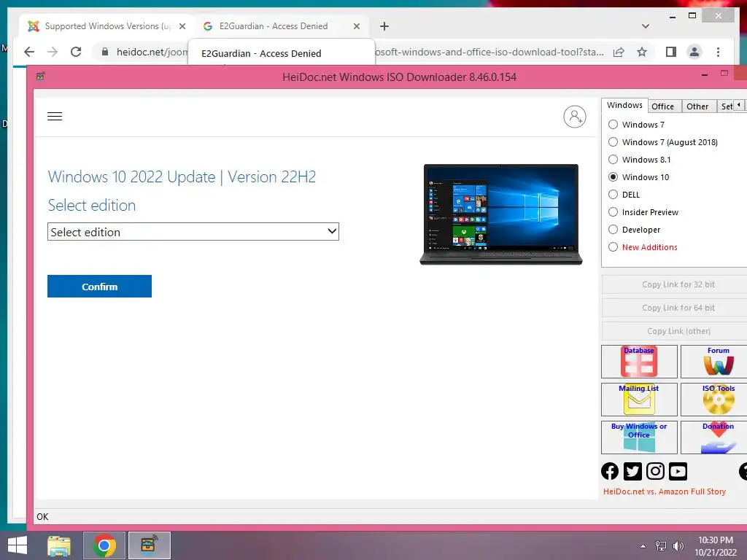Image resolution: width=747 pixels, height=560 pixels.
Task: Expand the Select edition dropdown
Action: coord(193,232)
